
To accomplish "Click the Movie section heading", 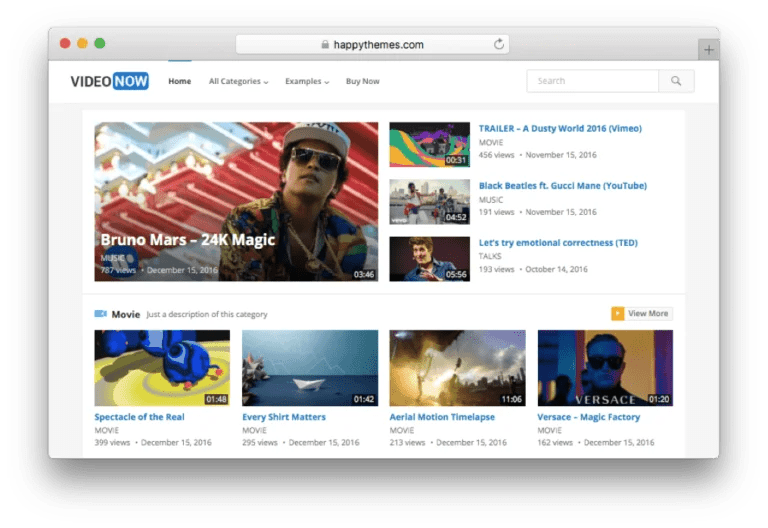I will pyautogui.click(x=126, y=314).
